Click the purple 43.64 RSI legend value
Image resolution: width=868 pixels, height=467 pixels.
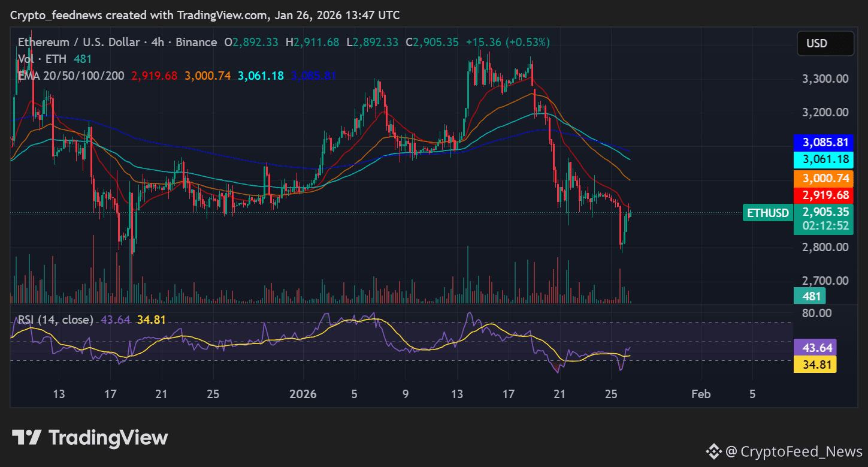116,320
